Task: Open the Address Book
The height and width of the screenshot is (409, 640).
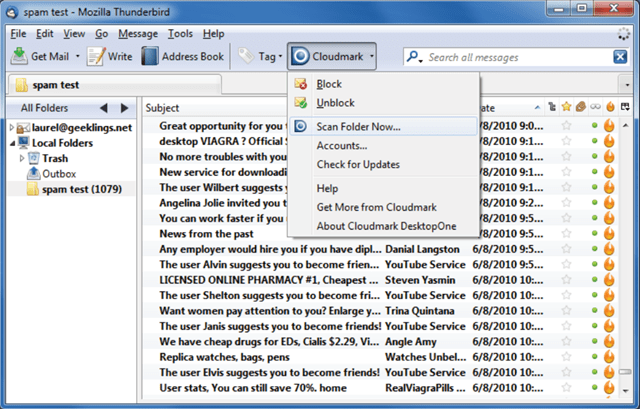Action: [183, 56]
